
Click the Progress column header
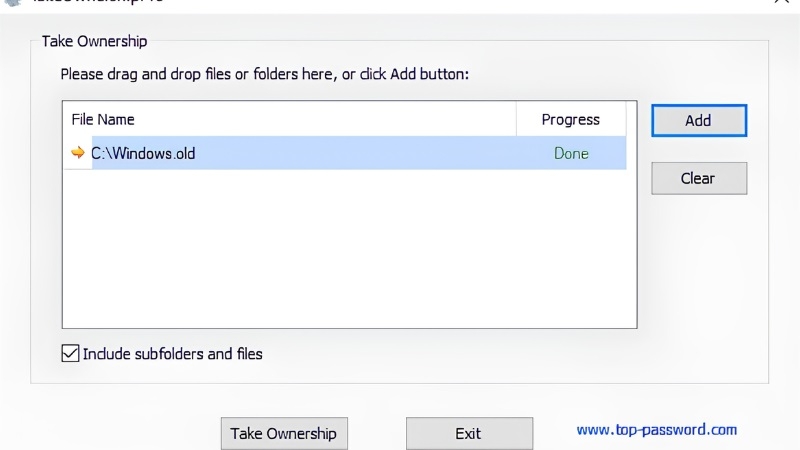571,119
